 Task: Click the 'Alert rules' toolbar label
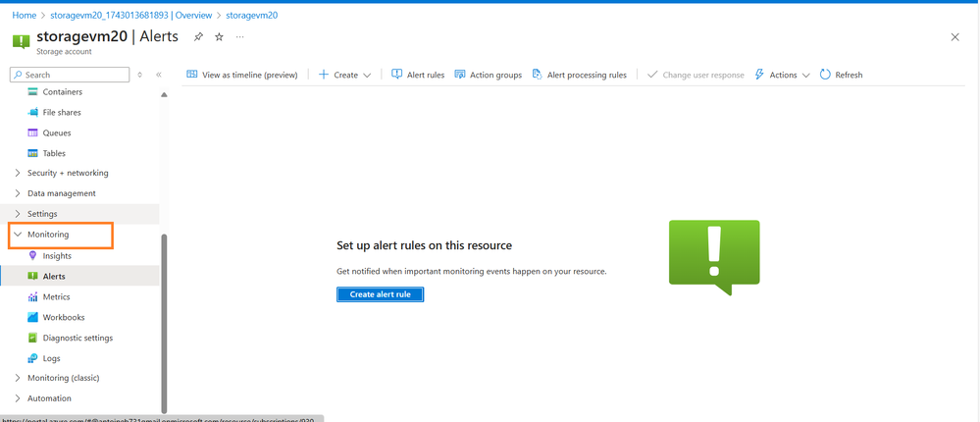[426, 75]
